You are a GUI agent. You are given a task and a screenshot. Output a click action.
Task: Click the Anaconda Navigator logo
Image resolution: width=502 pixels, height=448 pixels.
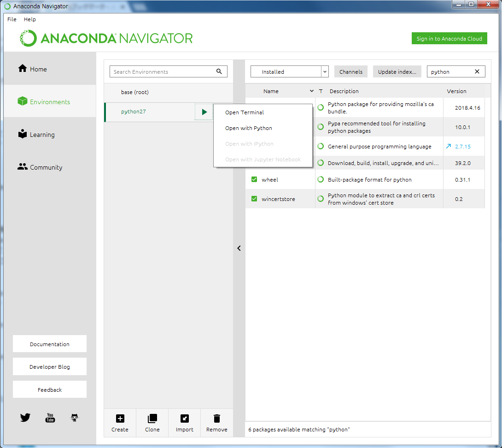click(x=106, y=38)
